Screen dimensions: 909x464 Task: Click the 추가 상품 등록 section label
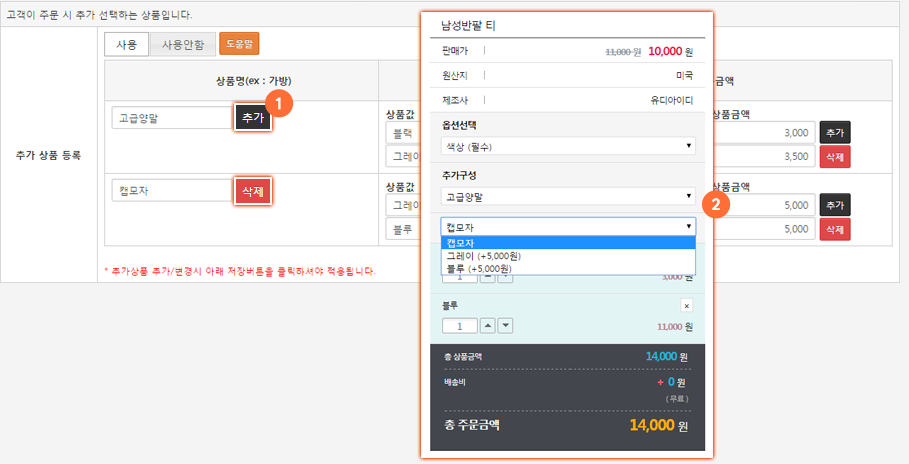(x=48, y=155)
